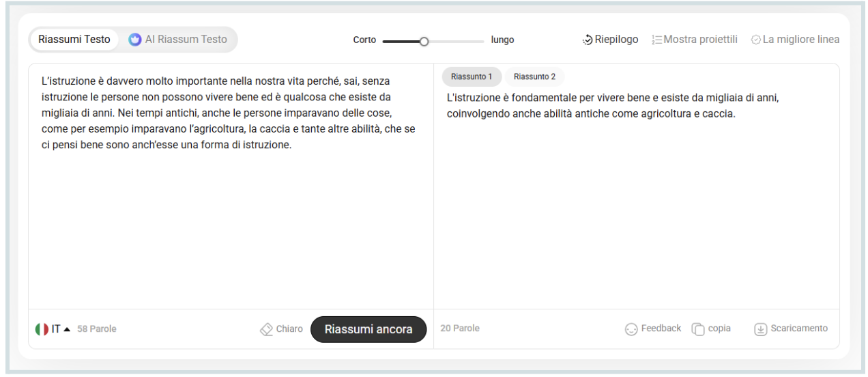Viewport: 868px width, 377px height.
Task: Click the La migliore linea checkmark icon
Action: [x=755, y=40]
